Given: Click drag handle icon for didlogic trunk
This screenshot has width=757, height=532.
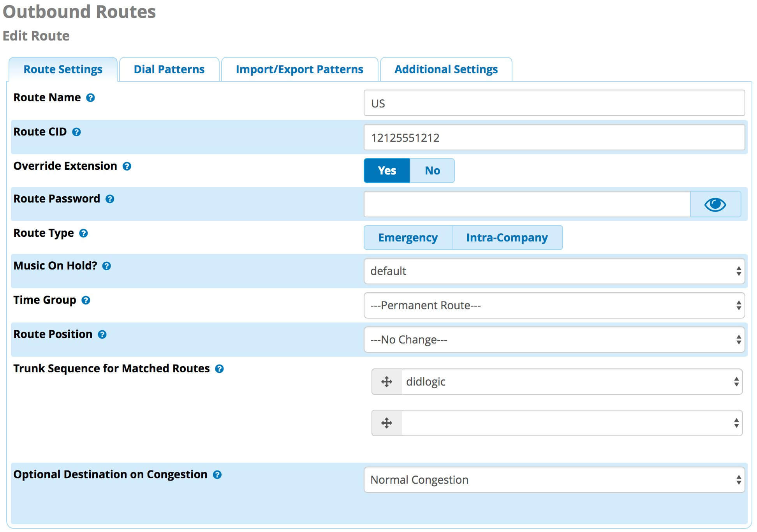Looking at the screenshot, I should (x=386, y=382).
